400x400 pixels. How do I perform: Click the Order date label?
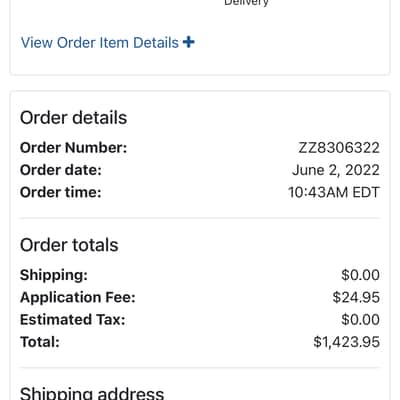tap(61, 170)
